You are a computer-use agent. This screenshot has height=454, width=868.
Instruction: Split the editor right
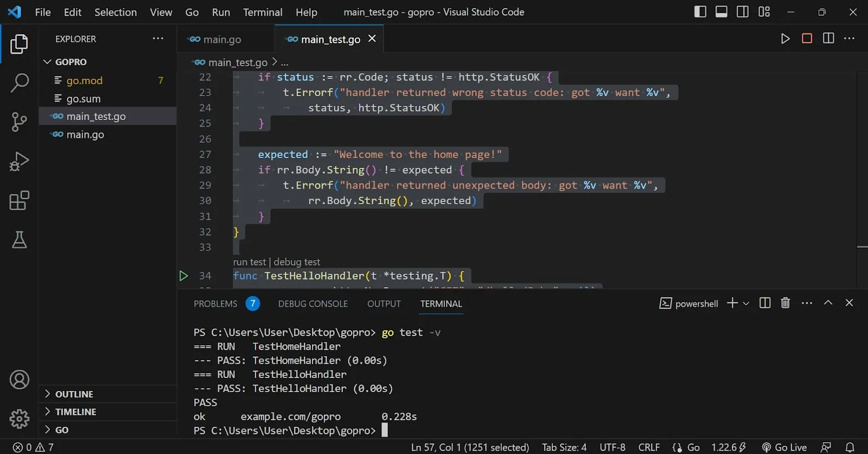[828, 39]
